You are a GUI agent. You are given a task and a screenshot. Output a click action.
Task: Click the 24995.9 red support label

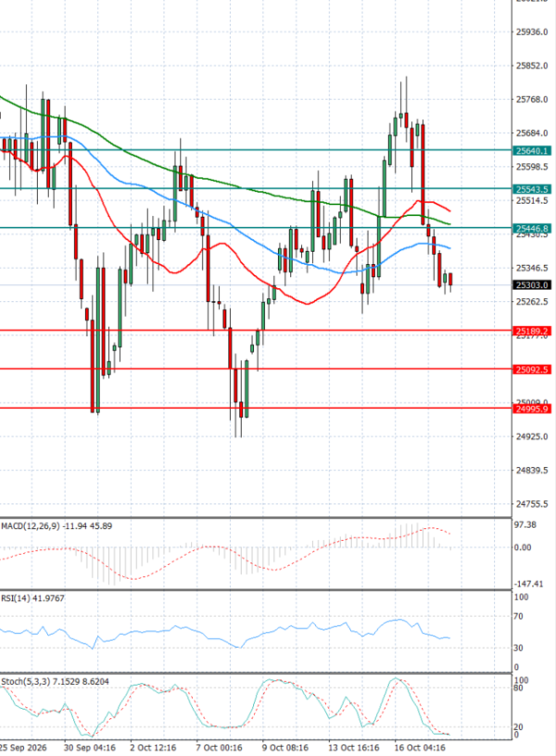[x=532, y=409]
